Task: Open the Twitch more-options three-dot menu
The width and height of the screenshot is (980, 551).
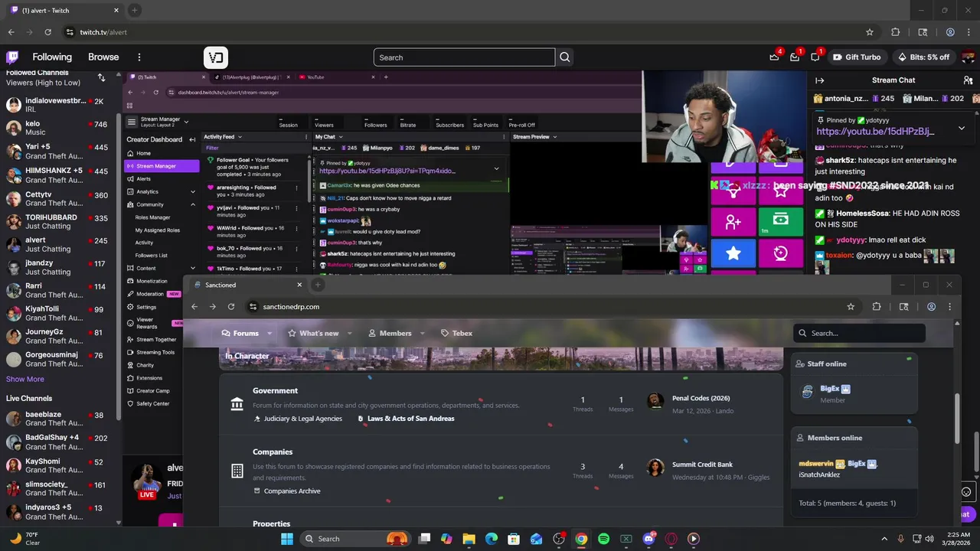Action: point(139,57)
